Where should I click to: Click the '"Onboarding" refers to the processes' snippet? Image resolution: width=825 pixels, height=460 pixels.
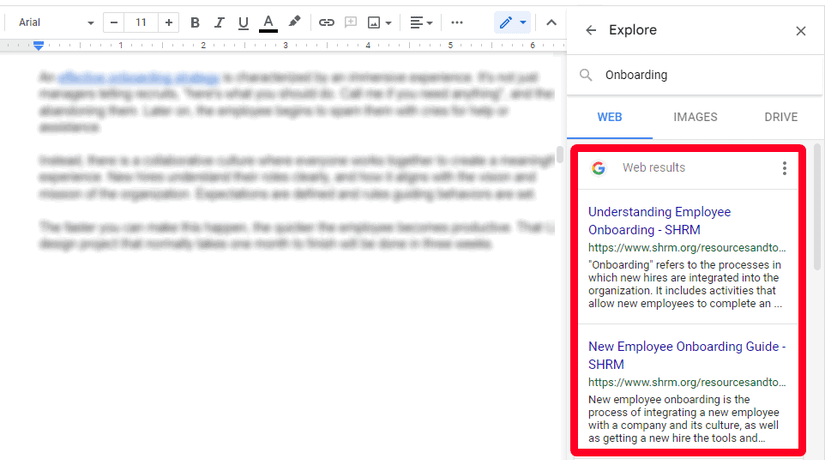pyautogui.click(x=685, y=284)
